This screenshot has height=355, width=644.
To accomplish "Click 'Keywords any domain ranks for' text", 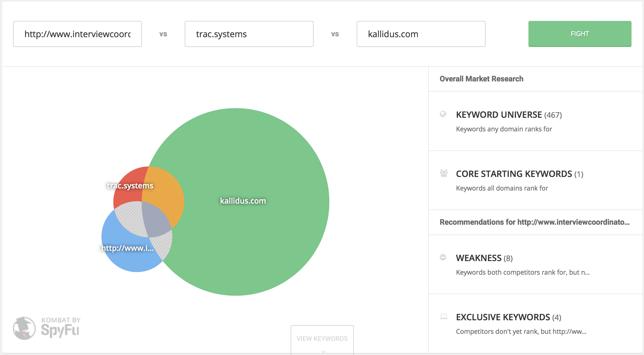I will [504, 129].
